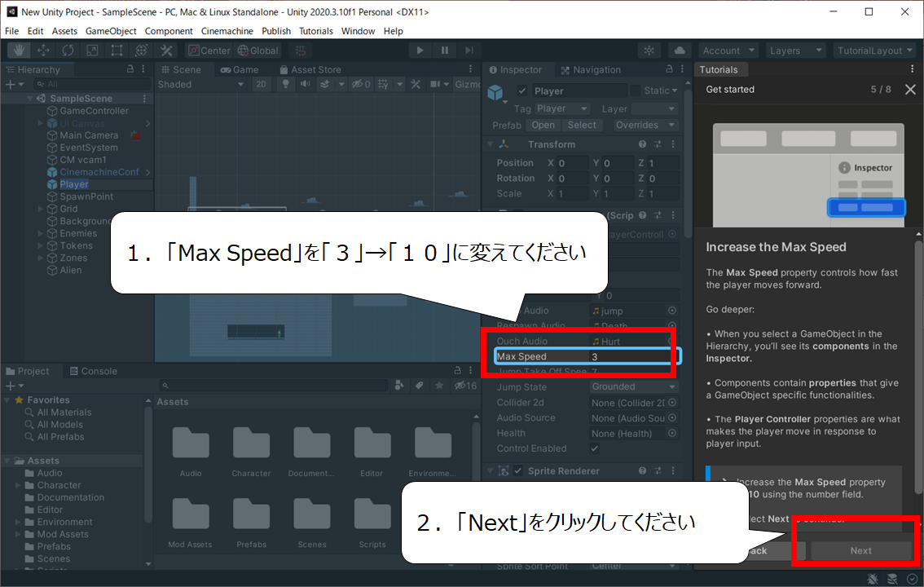Image resolution: width=924 pixels, height=587 pixels.
Task: Switch to the Console tab
Action: [x=93, y=371]
